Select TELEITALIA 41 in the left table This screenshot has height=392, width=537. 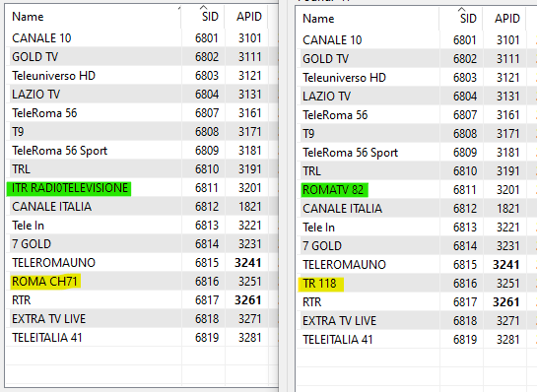pos(47,338)
